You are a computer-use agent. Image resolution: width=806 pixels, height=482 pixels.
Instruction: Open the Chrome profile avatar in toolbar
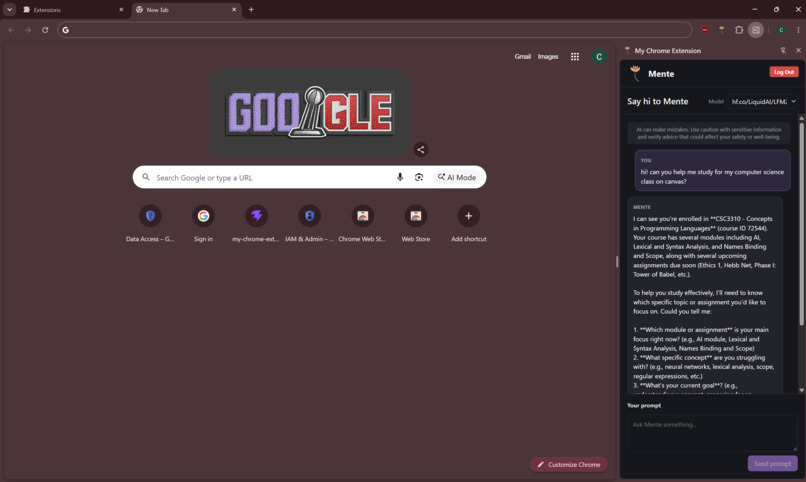tap(781, 30)
